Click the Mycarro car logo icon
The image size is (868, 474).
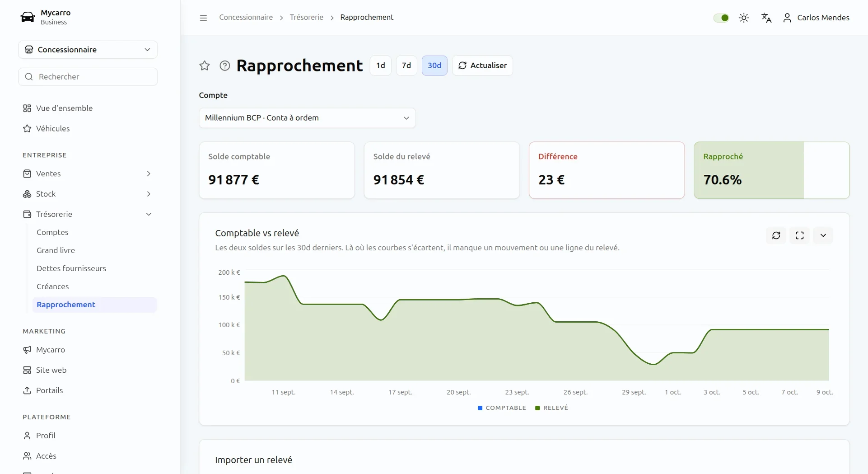click(28, 17)
